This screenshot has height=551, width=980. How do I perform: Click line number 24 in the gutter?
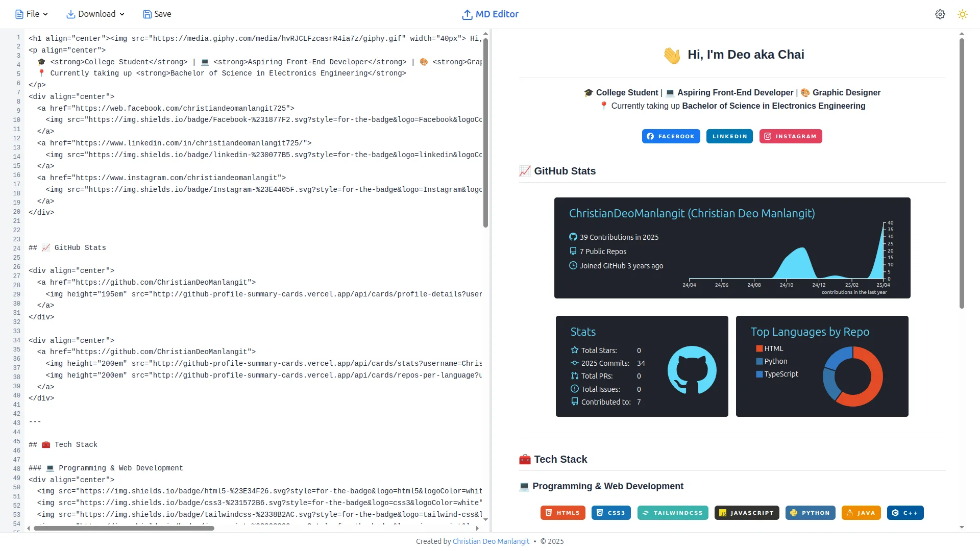click(x=17, y=248)
